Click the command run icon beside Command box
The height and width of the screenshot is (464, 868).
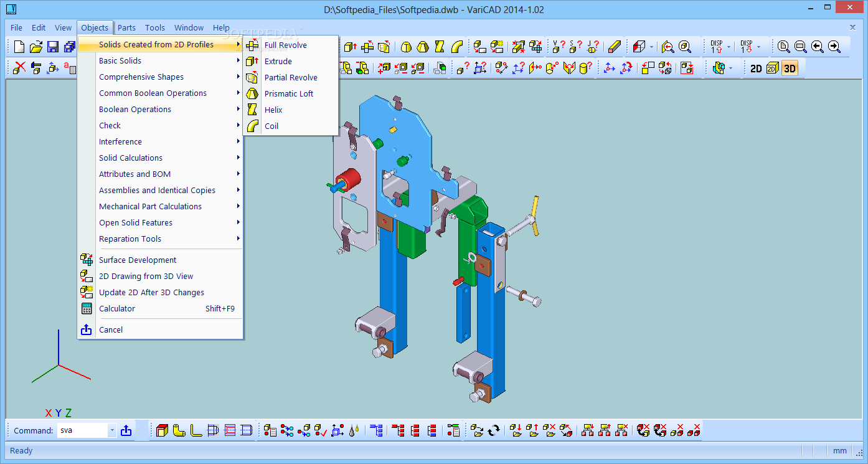click(126, 430)
